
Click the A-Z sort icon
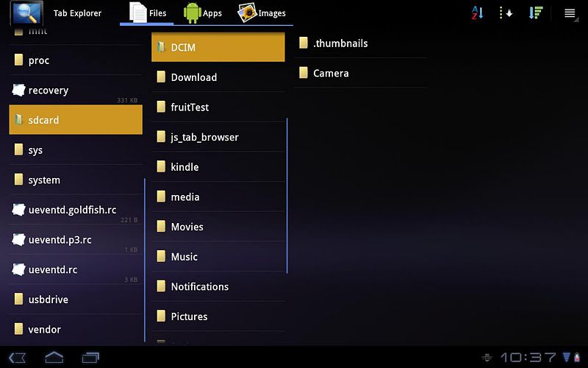pos(477,13)
